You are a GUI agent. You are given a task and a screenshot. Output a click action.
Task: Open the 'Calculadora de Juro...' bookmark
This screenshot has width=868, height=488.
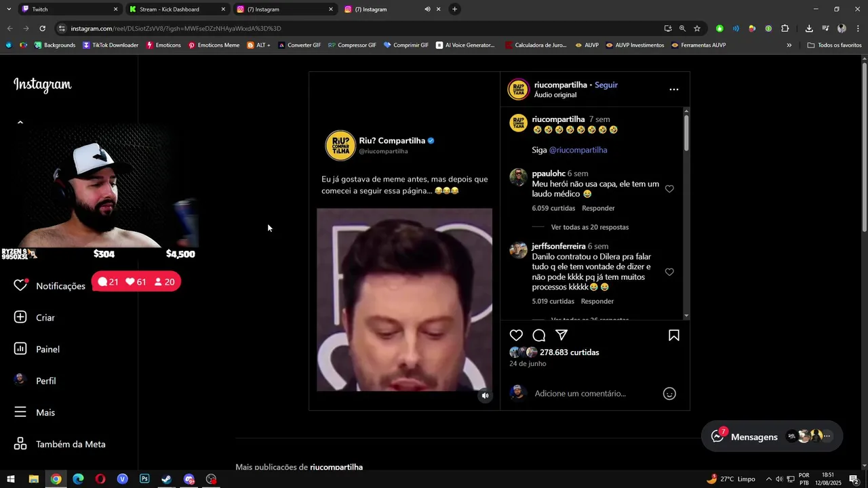coord(536,45)
